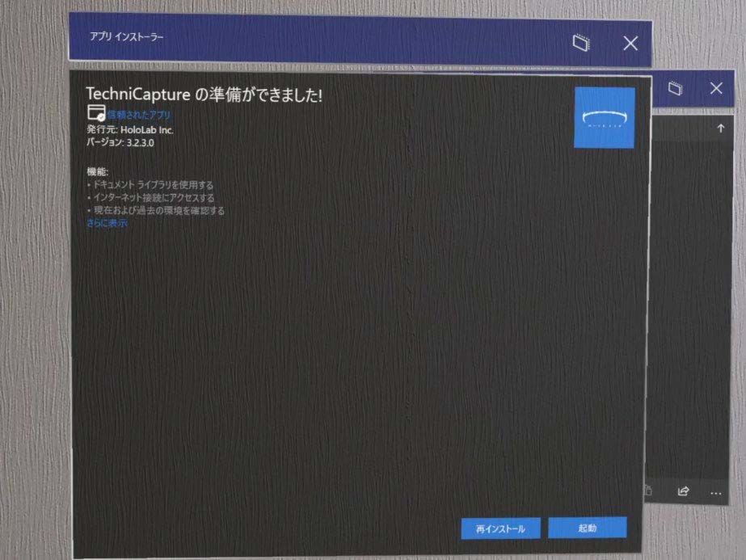Click the share icon in background window
The width and height of the screenshot is (746, 560).
[683, 491]
